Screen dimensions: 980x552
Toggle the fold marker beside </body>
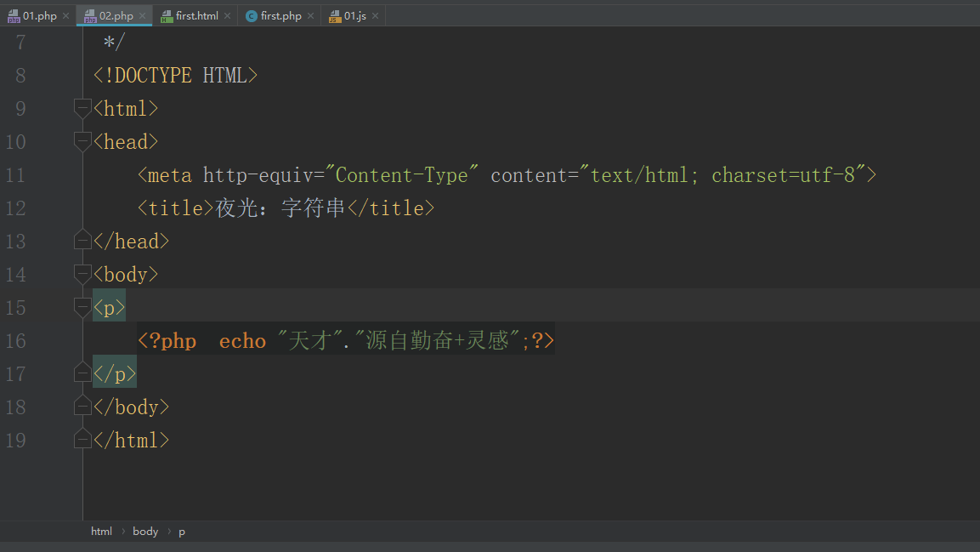click(82, 407)
